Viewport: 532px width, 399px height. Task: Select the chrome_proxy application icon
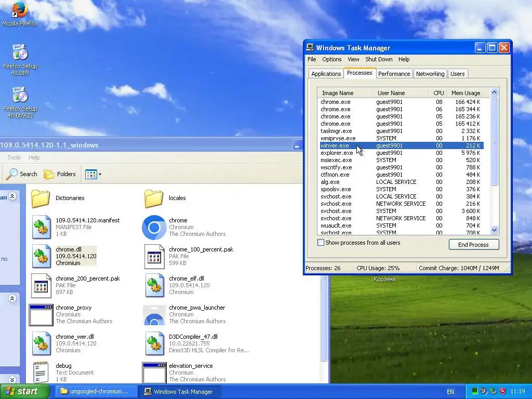(x=41, y=314)
